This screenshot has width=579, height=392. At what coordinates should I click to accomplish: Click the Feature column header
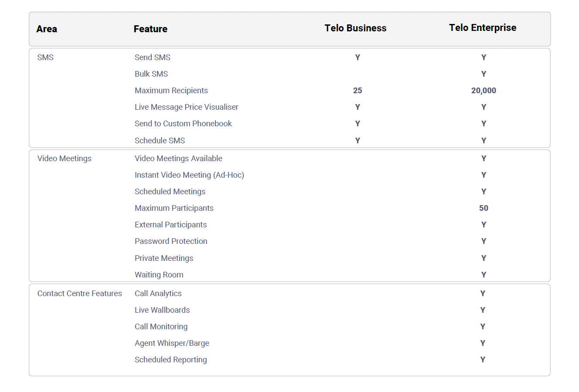(x=150, y=29)
